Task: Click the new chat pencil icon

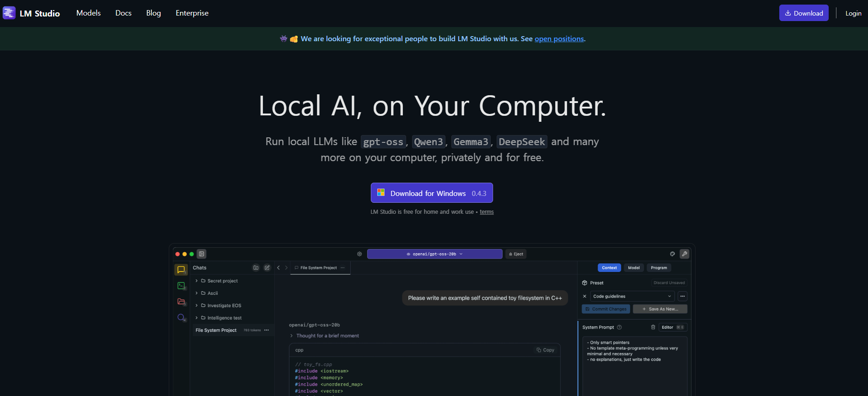Action: (x=267, y=268)
